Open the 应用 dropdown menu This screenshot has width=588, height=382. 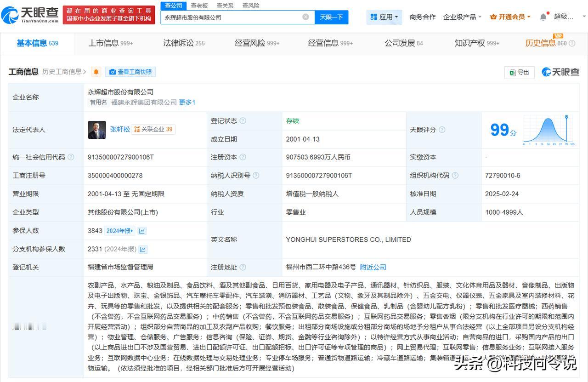coord(384,17)
